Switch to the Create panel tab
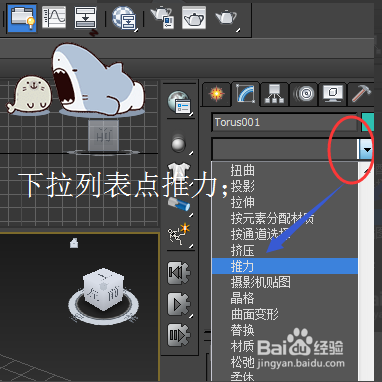This screenshot has height=382, width=382. [217, 94]
